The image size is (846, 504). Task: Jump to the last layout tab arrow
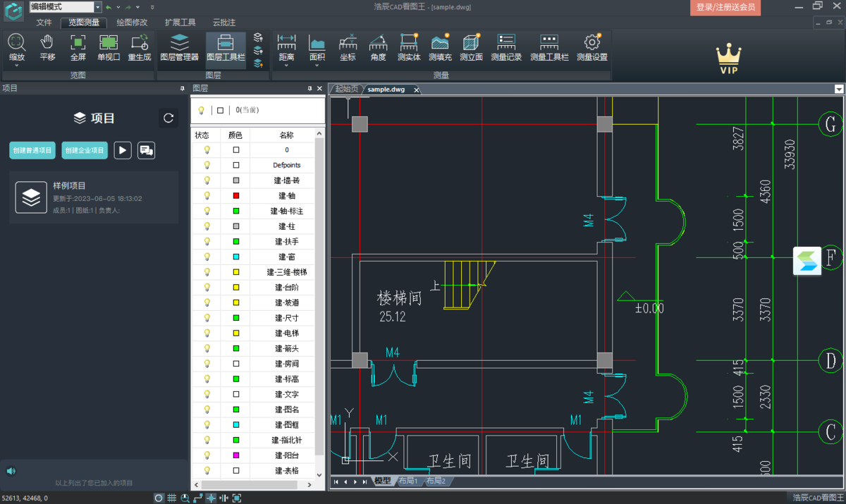tap(364, 481)
